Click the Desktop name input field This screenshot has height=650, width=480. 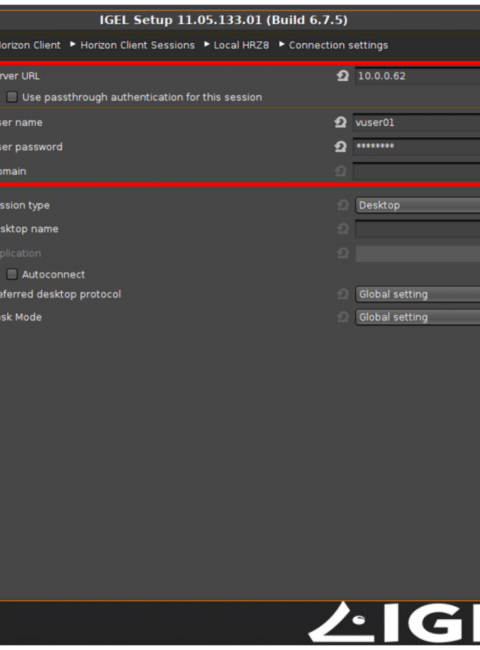tap(417, 229)
